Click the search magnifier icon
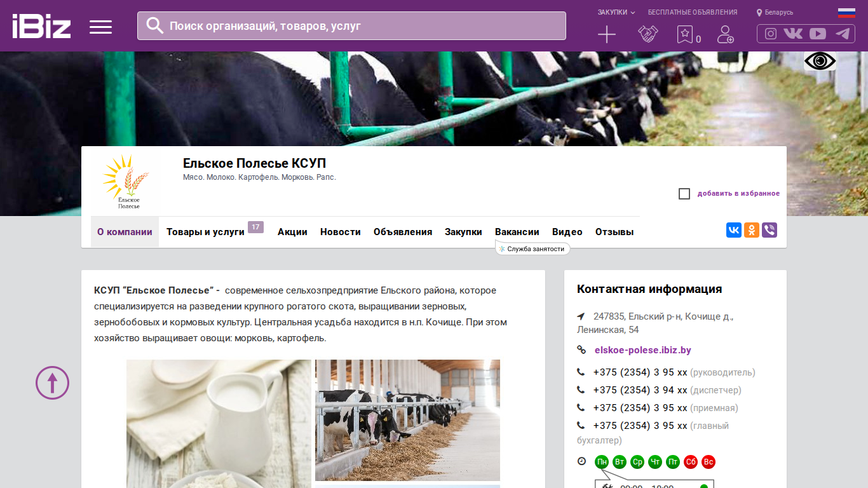 click(x=154, y=25)
